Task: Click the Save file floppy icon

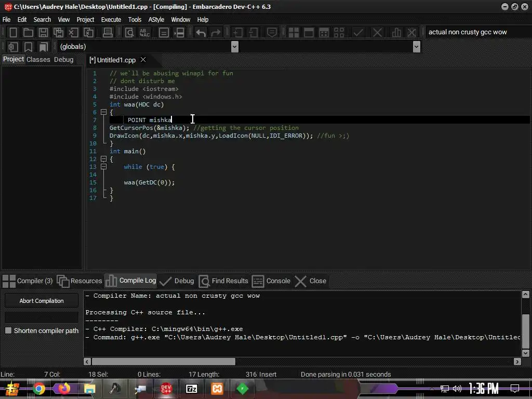Action: [43, 33]
